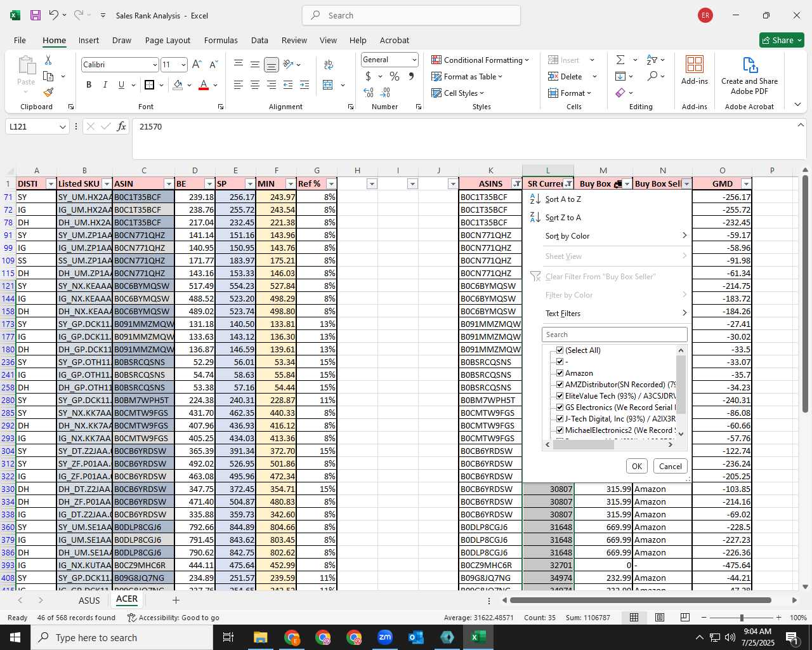The height and width of the screenshot is (650, 812).
Task: Uncheck EliteValue Tech (93%) checkbox
Action: point(560,396)
